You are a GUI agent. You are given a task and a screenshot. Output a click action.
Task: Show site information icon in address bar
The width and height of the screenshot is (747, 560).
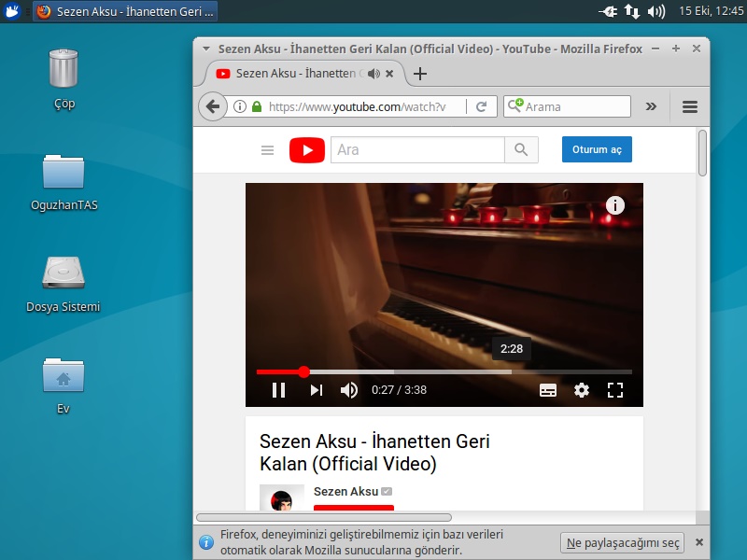pyautogui.click(x=240, y=106)
